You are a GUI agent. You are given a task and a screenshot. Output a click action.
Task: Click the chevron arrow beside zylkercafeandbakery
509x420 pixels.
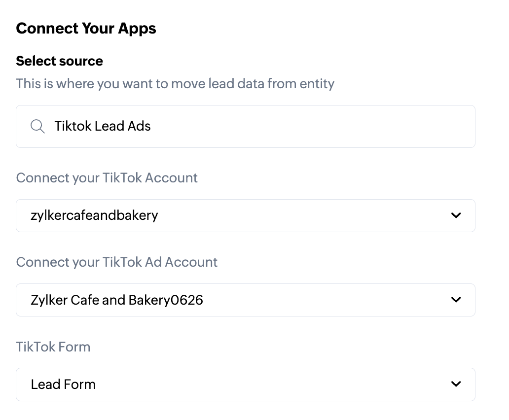[456, 215]
